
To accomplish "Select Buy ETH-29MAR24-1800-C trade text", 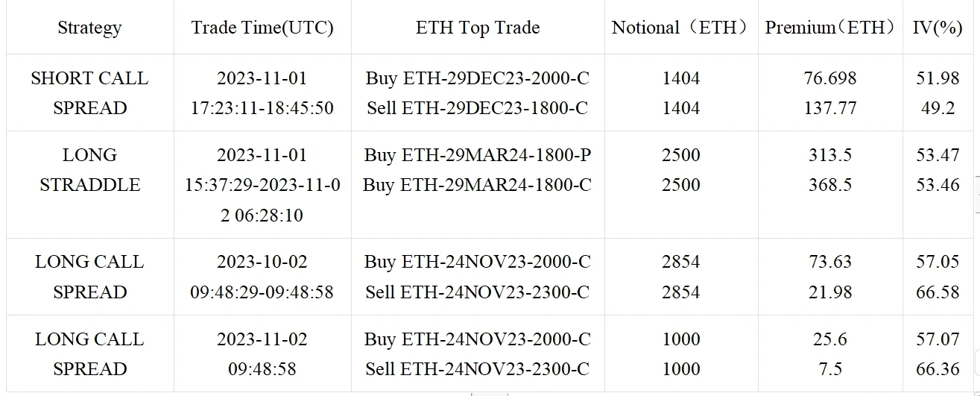I will 478,185.
